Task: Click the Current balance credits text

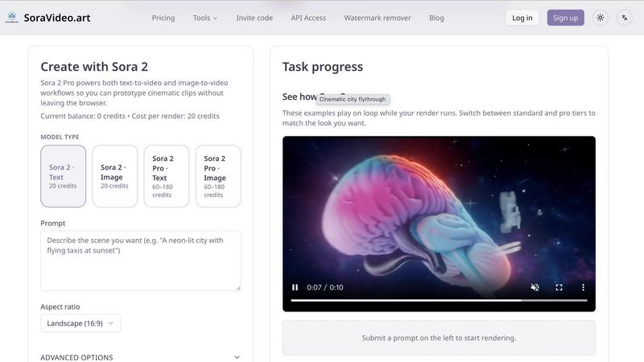Action: tap(130, 116)
